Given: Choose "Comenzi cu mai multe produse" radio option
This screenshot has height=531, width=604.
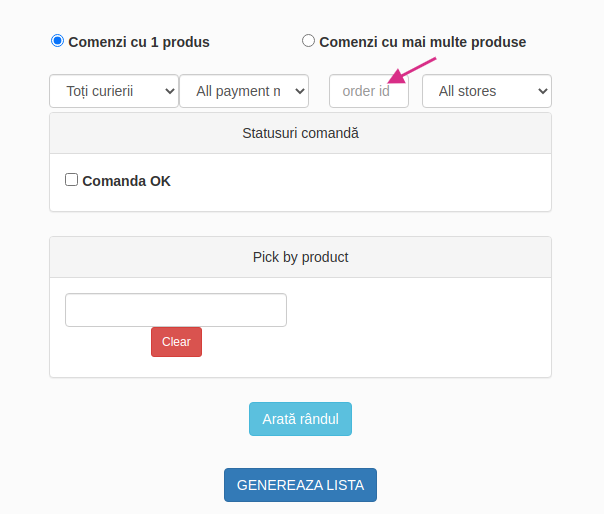Looking at the screenshot, I should [308, 40].
